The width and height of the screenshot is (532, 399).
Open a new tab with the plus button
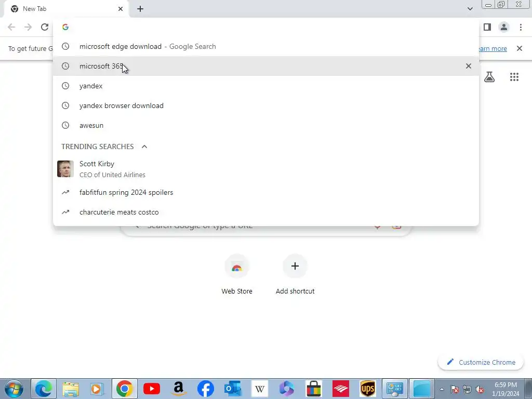(140, 9)
